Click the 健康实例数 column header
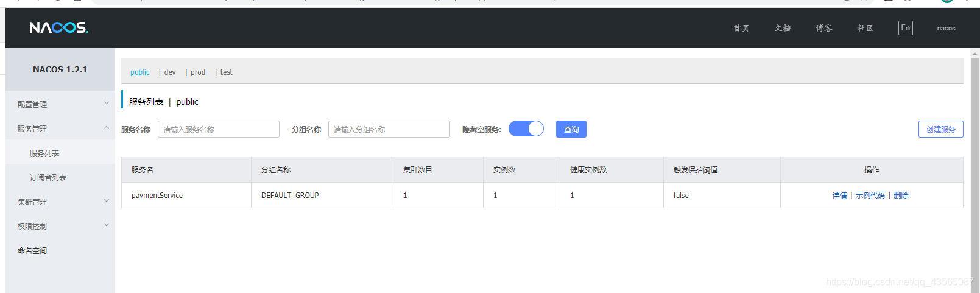980x293 pixels. click(612, 170)
